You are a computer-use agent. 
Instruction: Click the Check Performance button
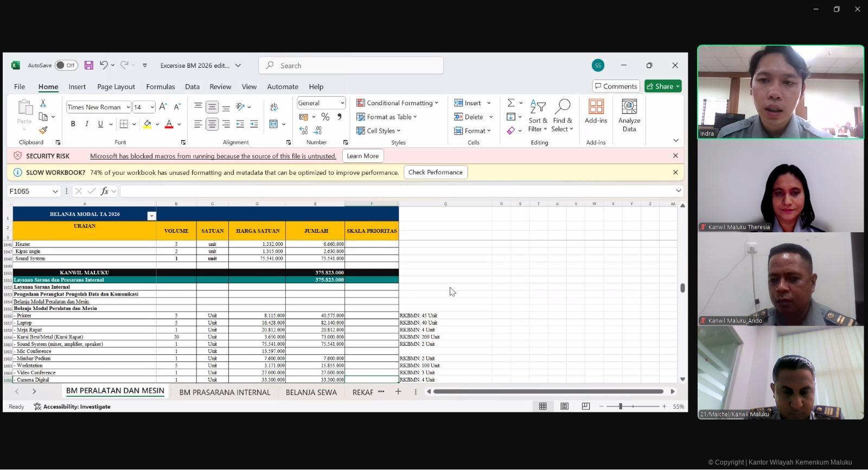click(435, 173)
